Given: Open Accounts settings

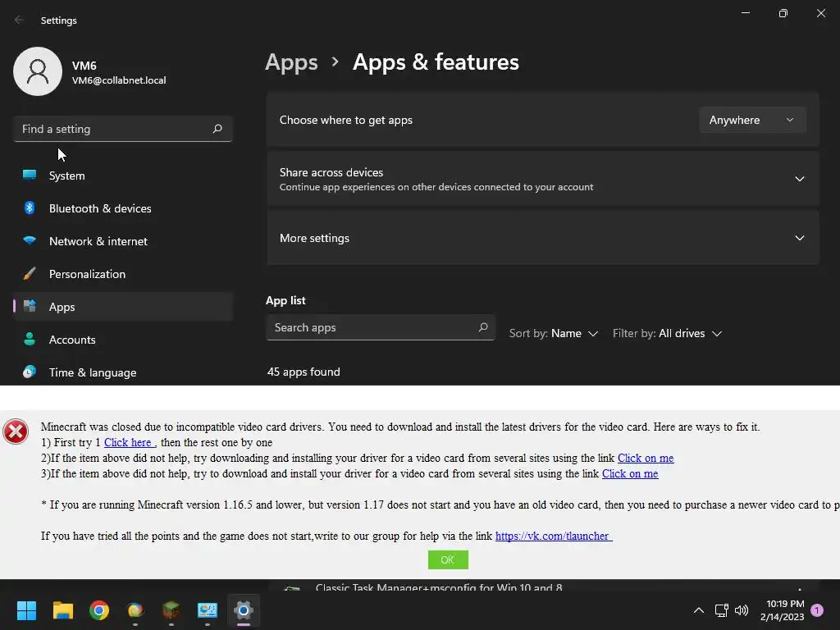Looking at the screenshot, I should [x=123, y=340].
